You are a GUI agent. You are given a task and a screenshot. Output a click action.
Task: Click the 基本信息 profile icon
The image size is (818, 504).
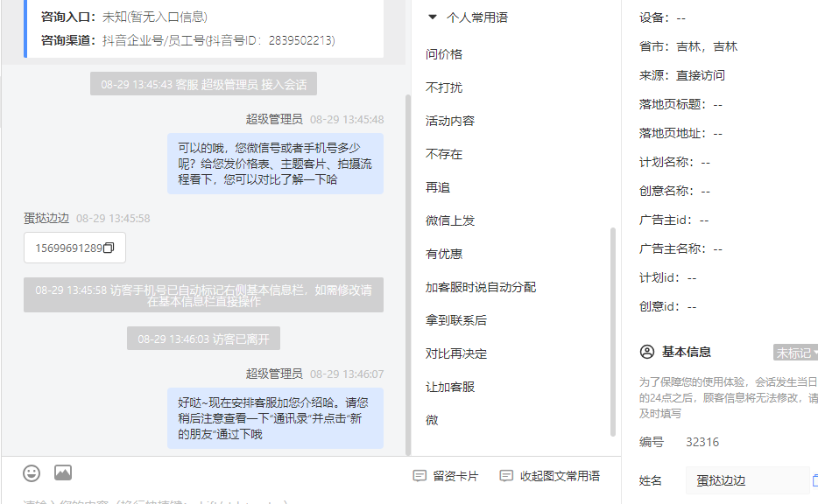(x=647, y=353)
